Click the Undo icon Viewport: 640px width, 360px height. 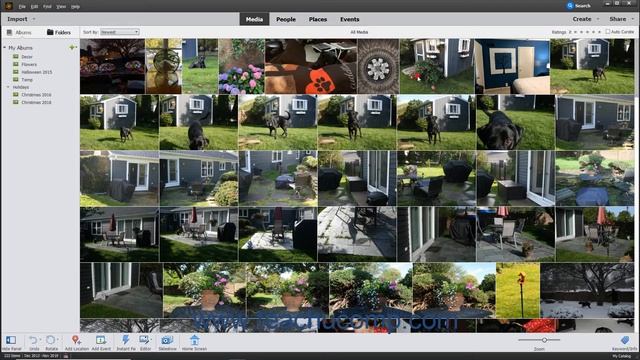pyautogui.click(x=33, y=340)
